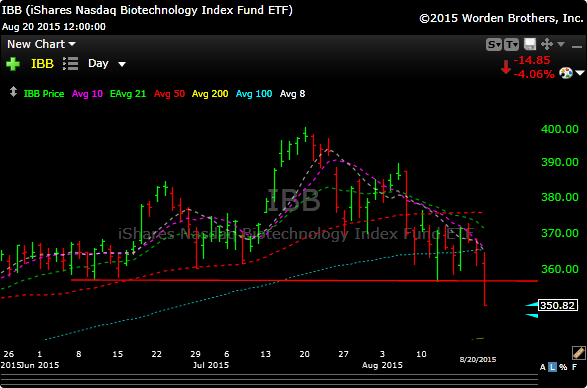
Task: Click the 8/20/2015 date marker
Action: click(x=478, y=360)
